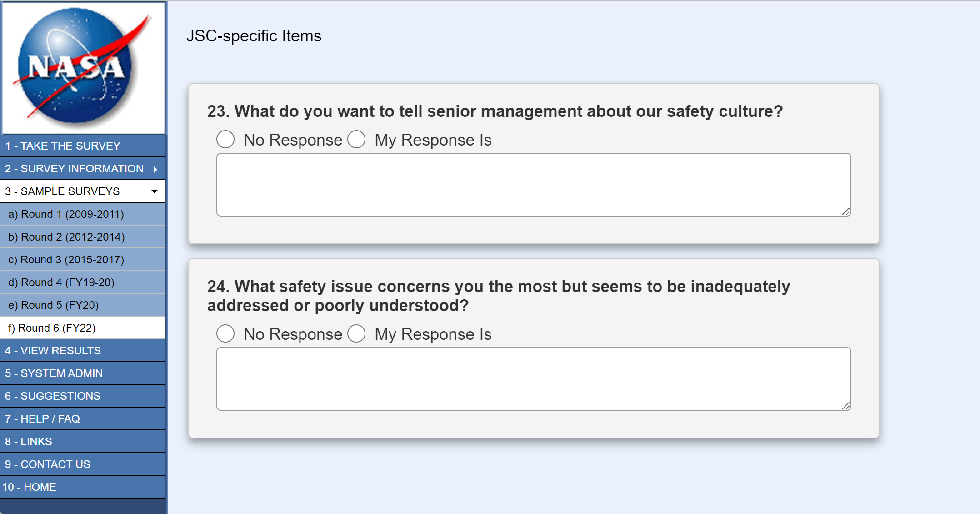The width and height of the screenshot is (980, 514).
Task: Select No Response for question 24
Action: coord(225,334)
